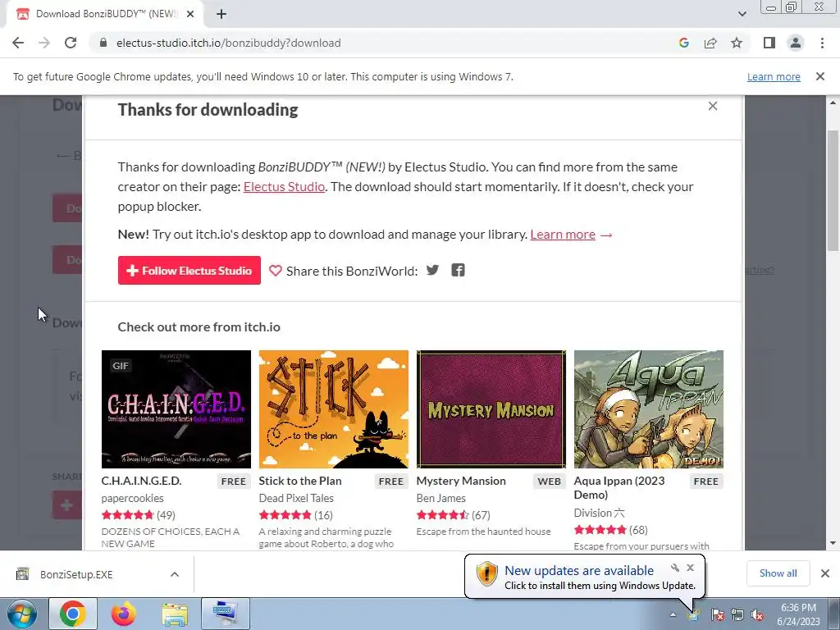Click the Stick to the Plan title

[x=300, y=481]
